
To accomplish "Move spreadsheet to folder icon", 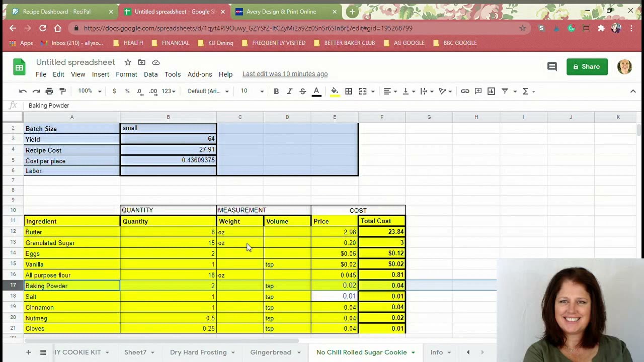I will (142, 62).
